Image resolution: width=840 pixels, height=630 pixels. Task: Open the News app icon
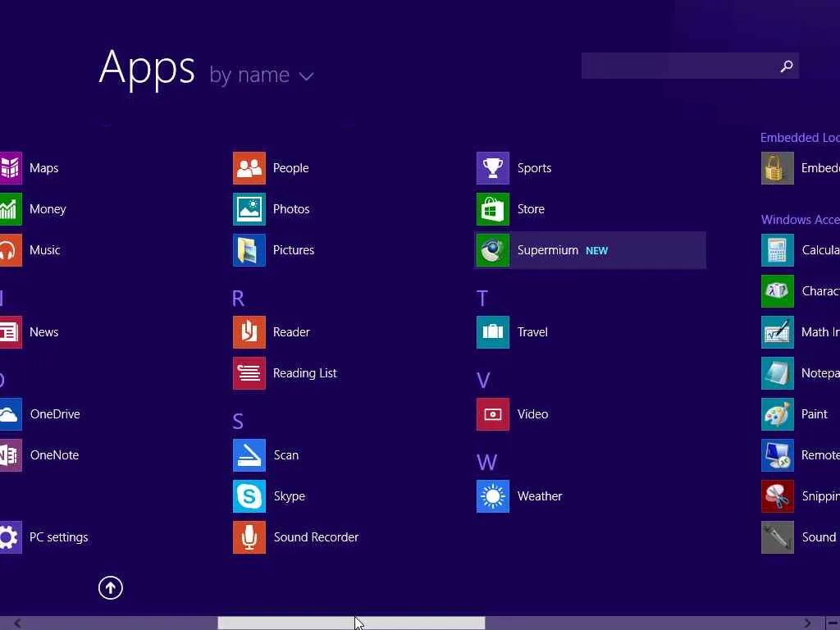tap(11, 332)
